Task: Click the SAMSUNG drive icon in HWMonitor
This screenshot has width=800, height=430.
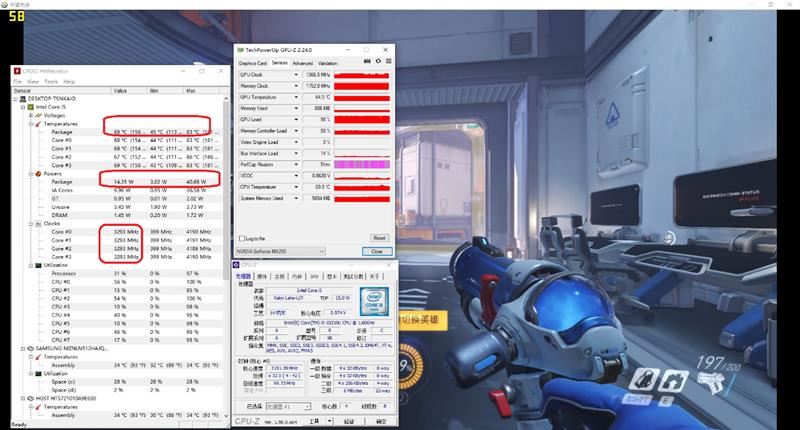Action: 31,348
